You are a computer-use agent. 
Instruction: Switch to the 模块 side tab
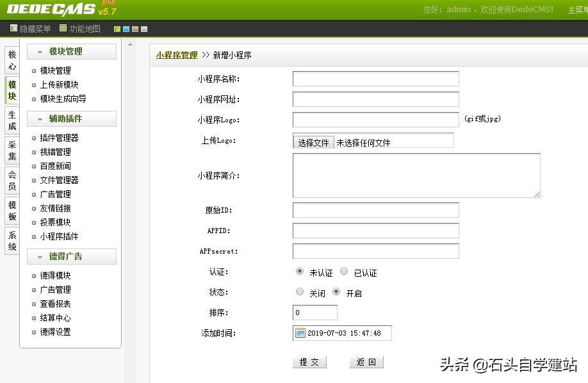[12, 90]
